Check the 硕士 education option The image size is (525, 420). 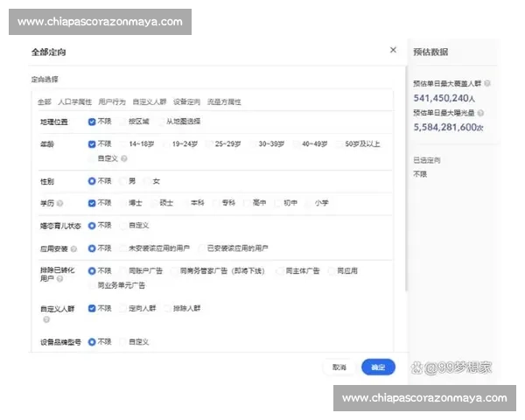tap(154, 203)
